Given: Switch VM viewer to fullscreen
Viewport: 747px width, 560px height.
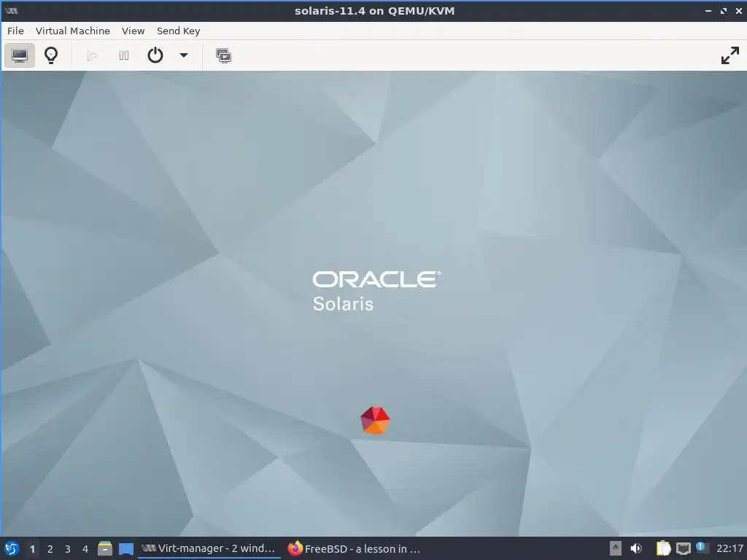Looking at the screenshot, I should coord(729,55).
